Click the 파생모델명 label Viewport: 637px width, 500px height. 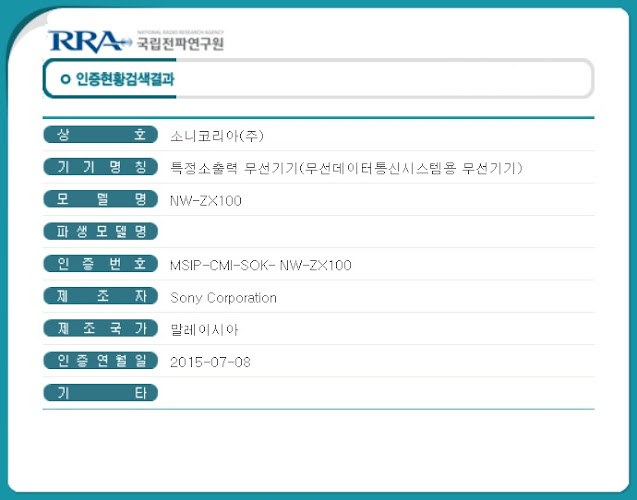click(100, 231)
